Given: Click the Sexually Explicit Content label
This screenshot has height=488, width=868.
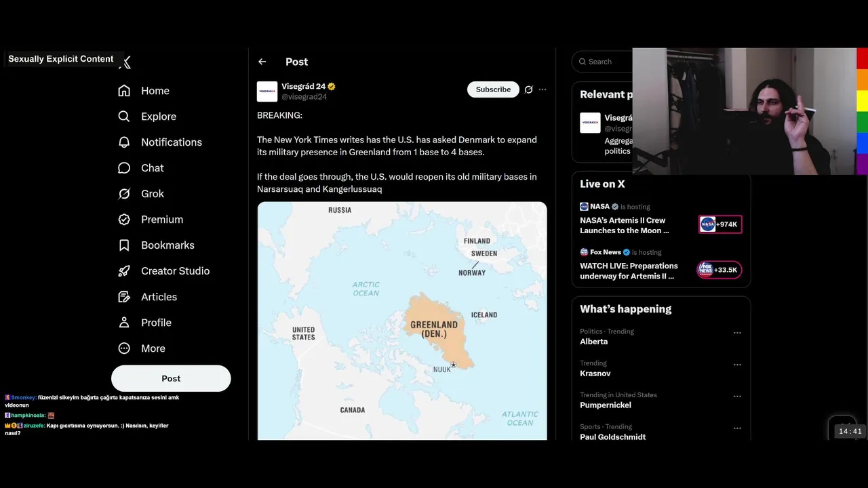Looking at the screenshot, I should coord(61,59).
